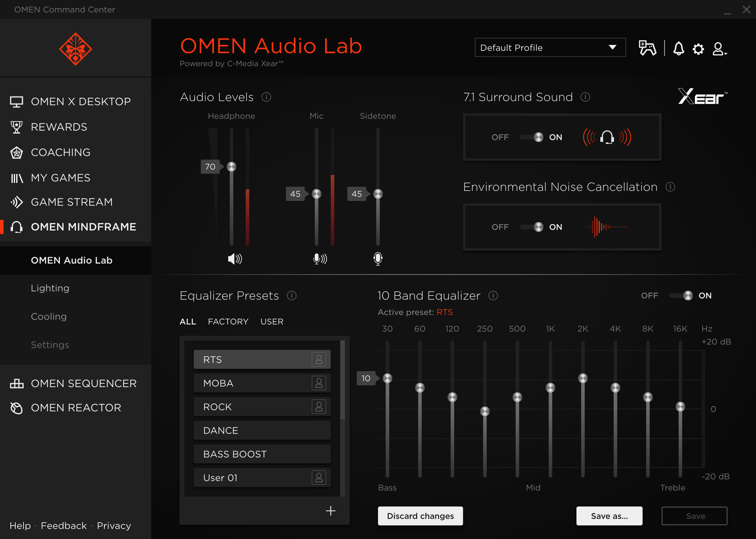756x539 pixels.
Task: Open the Privacy link
Action: [114, 526]
